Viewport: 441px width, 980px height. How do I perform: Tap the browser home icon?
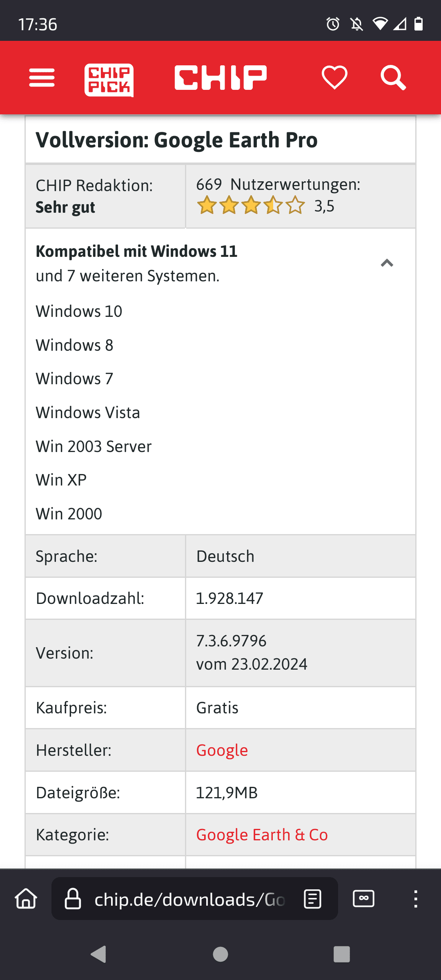pos(26,899)
